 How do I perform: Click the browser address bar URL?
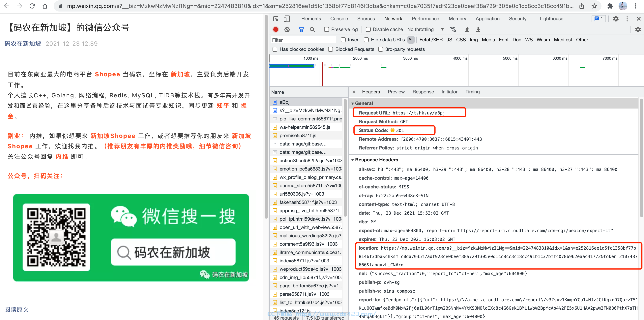320,6
